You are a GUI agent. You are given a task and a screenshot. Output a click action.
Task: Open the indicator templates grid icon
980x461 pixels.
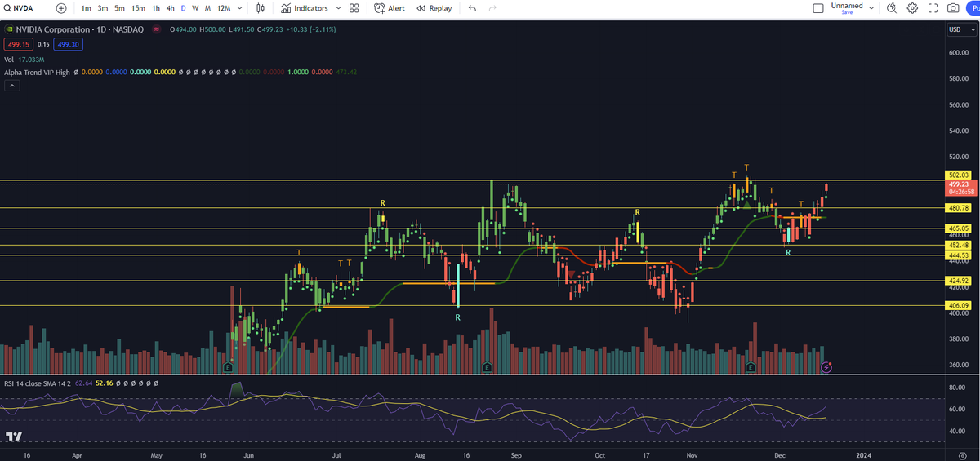pos(354,8)
